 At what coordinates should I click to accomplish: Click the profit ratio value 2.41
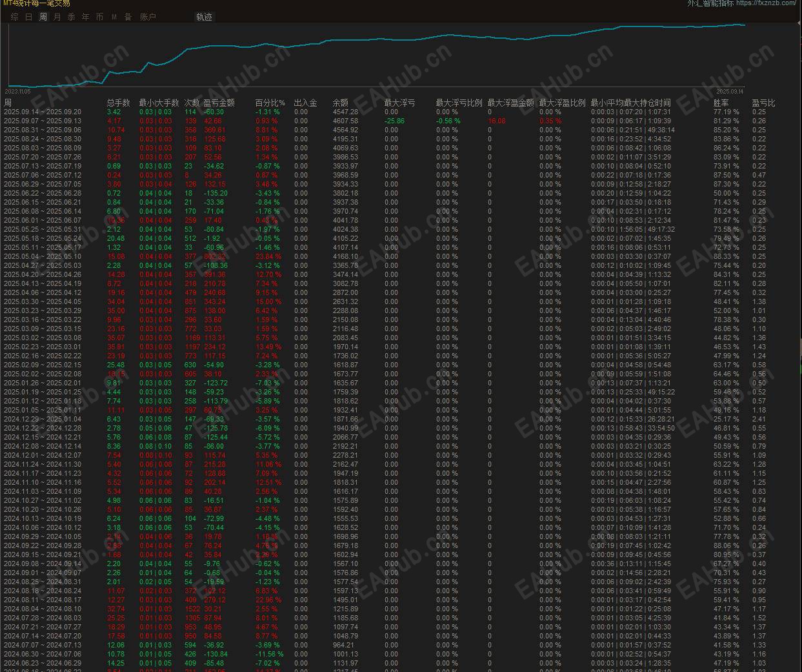click(x=759, y=419)
